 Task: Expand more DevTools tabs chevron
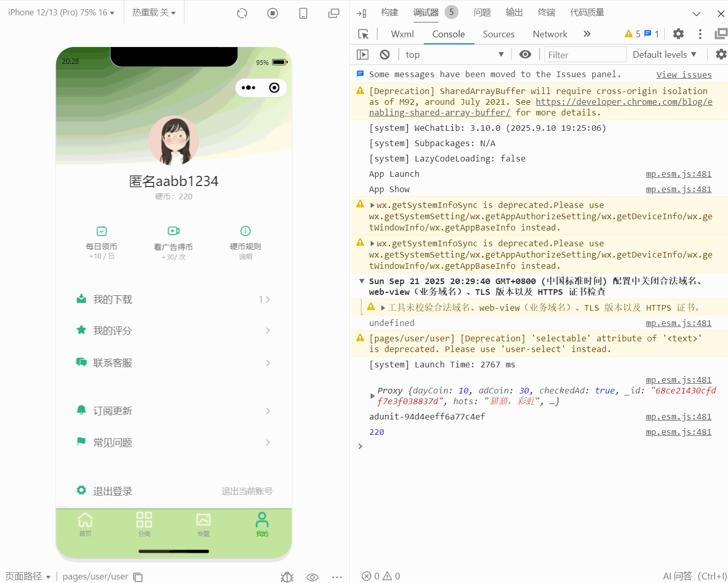[587, 34]
